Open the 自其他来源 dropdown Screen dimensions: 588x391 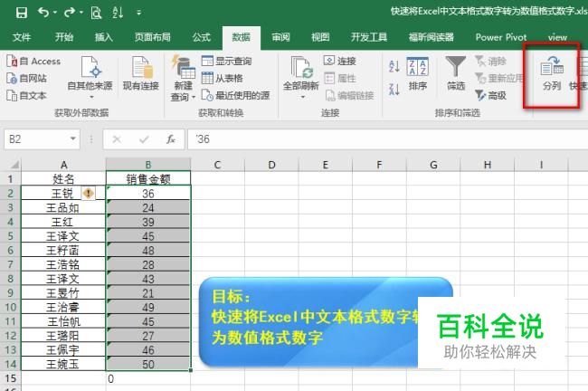(x=90, y=78)
